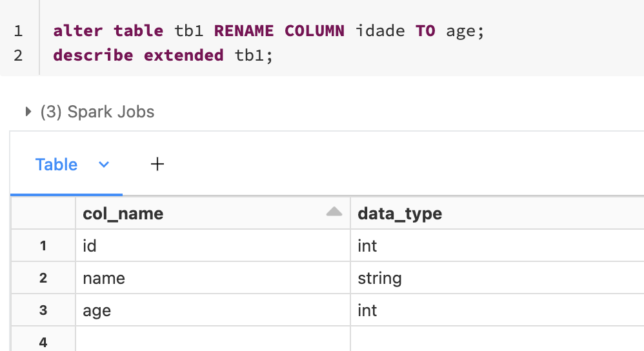Select the int type cell for id
The height and width of the screenshot is (351, 644).
pos(498,245)
